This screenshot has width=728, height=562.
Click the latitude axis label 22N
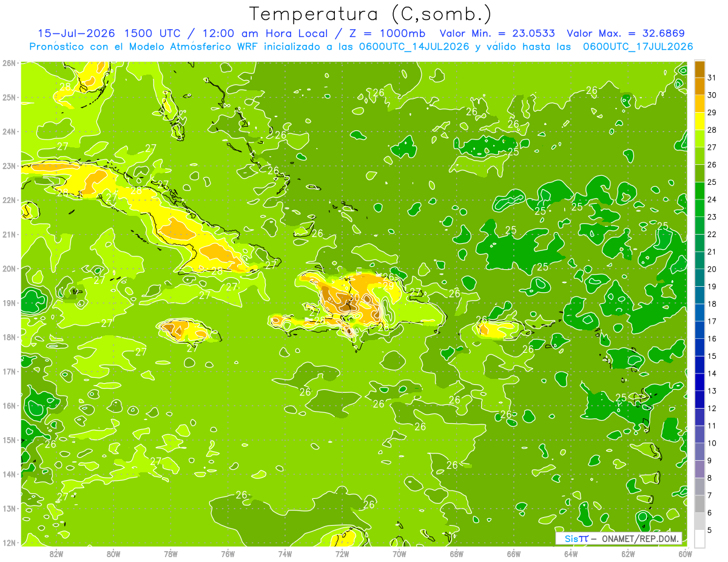point(9,200)
